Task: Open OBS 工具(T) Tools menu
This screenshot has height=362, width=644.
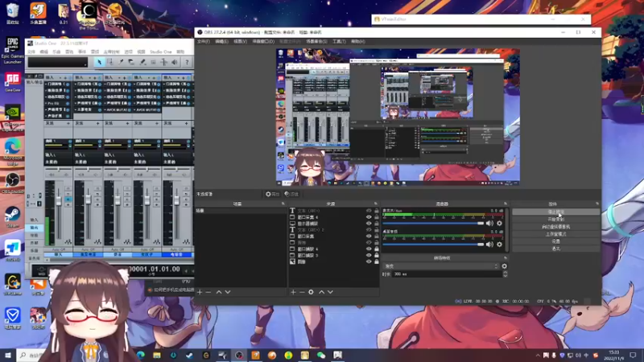Action: 339,42
